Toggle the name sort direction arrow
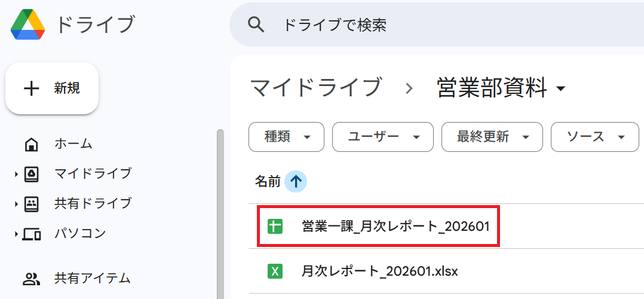 click(x=296, y=181)
